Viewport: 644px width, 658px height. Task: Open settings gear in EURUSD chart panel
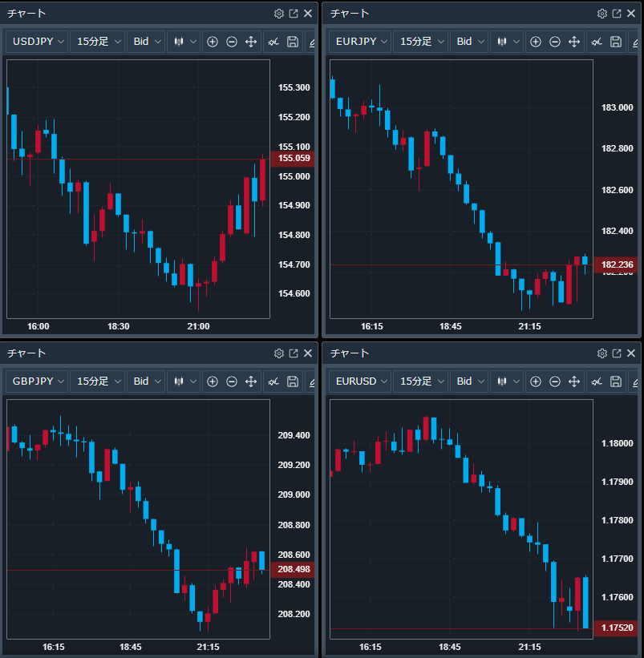602,353
